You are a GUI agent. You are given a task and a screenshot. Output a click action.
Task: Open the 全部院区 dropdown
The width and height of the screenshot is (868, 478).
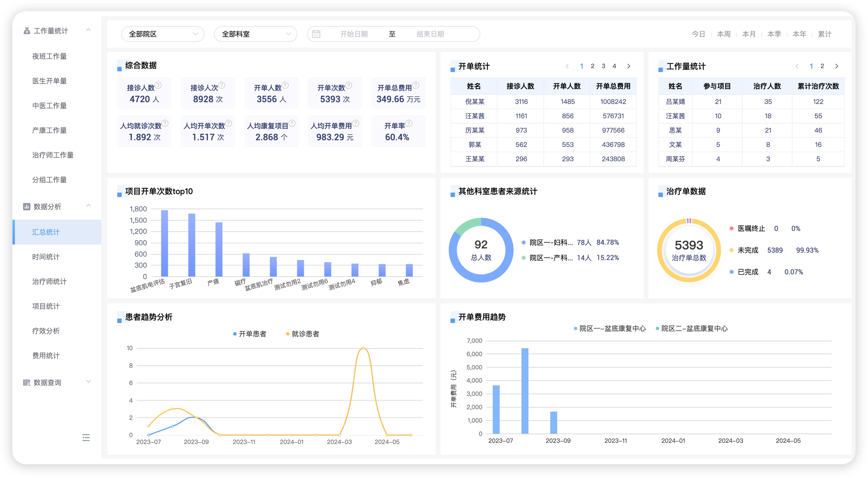163,34
